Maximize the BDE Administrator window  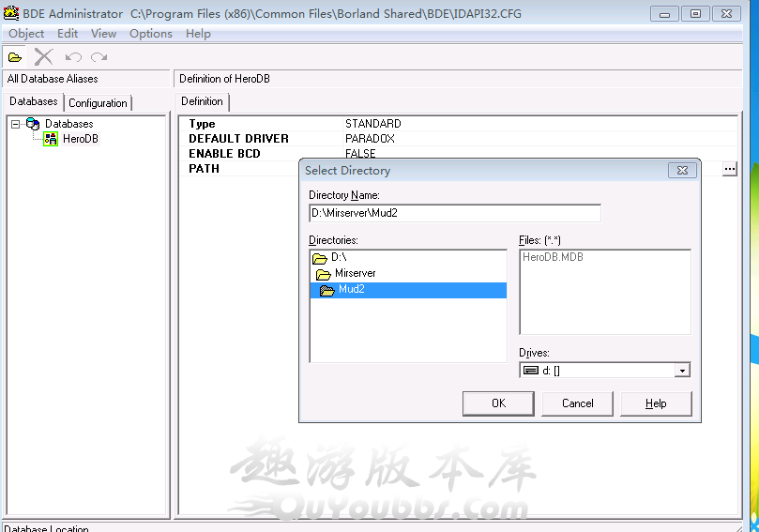click(695, 14)
